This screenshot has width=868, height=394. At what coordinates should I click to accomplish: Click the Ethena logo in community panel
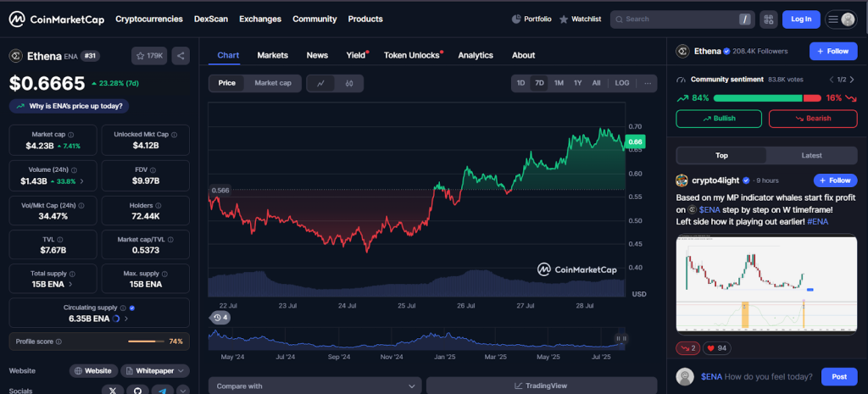[683, 52]
